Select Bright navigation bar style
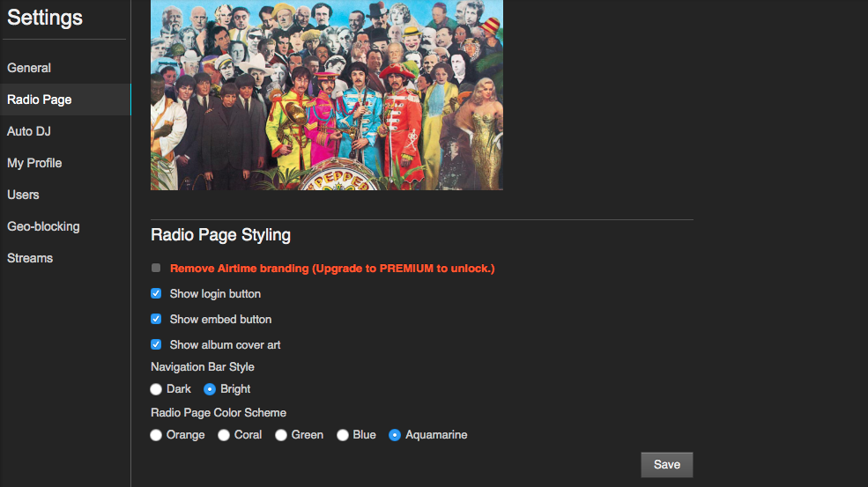Screen dimensions: 868x487 [x=210, y=389]
